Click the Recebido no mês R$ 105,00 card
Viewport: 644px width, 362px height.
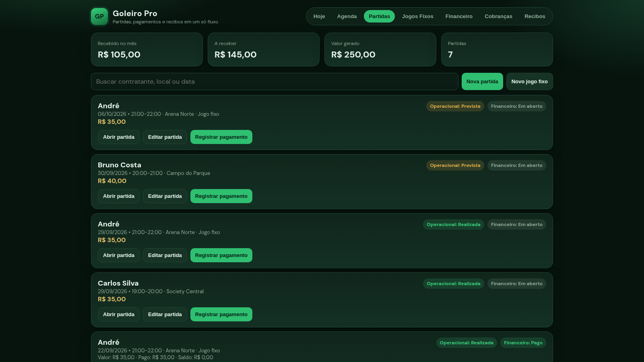(x=147, y=49)
